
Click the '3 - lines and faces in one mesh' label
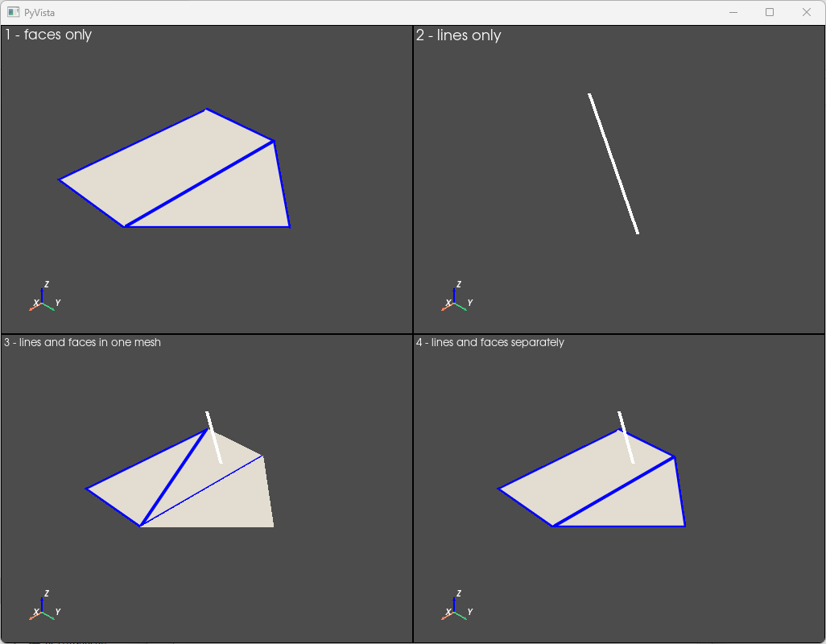coord(82,342)
